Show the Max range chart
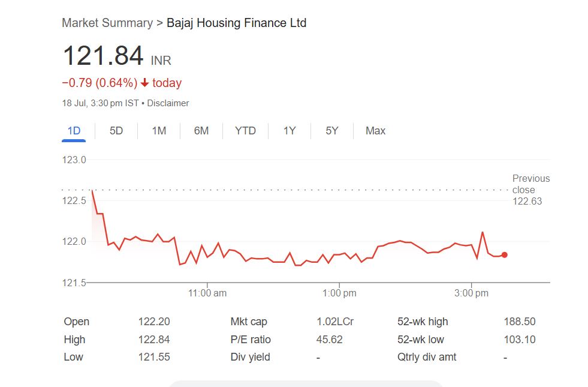The height and width of the screenshot is (387, 588). pos(375,131)
